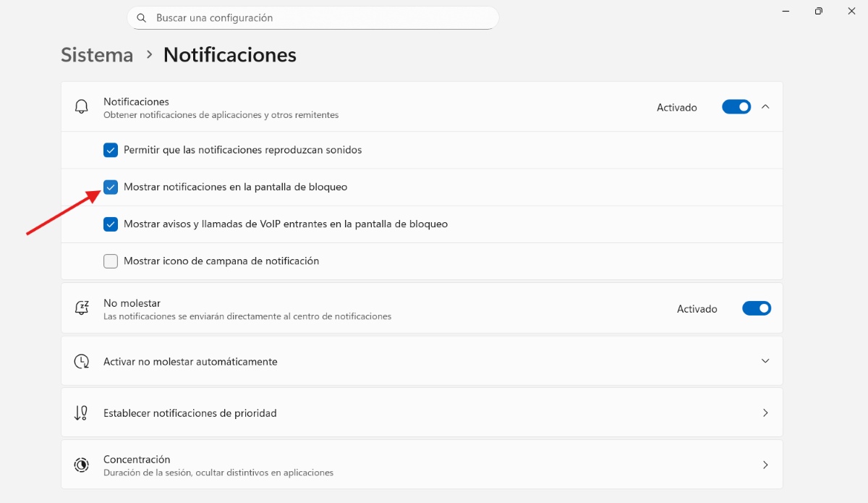Turn off the Notificaciones toggle
This screenshot has height=503, width=868.
point(736,106)
